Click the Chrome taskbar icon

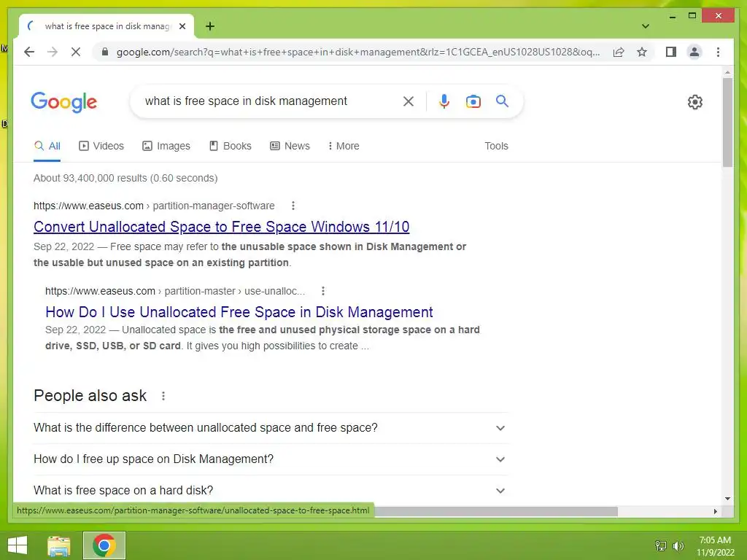click(104, 545)
